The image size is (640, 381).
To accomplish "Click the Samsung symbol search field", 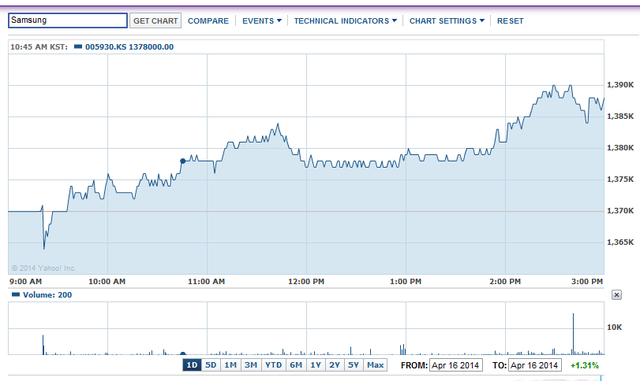I will pyautogui.click(x=68, y=20).
